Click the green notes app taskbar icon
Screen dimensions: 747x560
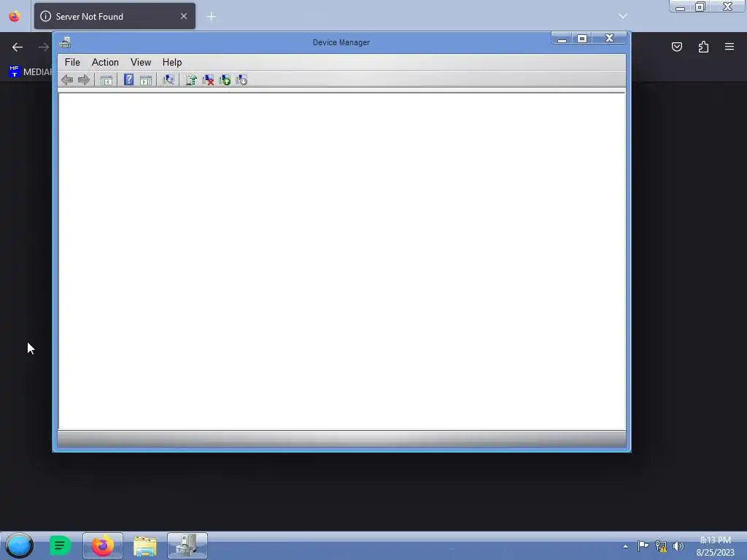(x=60, y=545)
